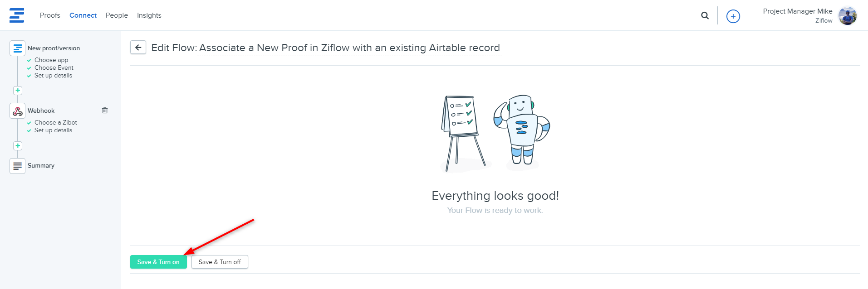Open search with the magnifier icon
The width and height of the screenshot is (868, 289).
coord(705,15)
